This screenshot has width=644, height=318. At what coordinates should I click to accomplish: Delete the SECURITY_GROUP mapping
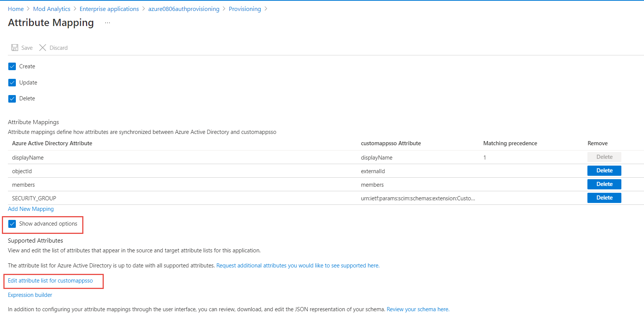(x=604, y=198)
